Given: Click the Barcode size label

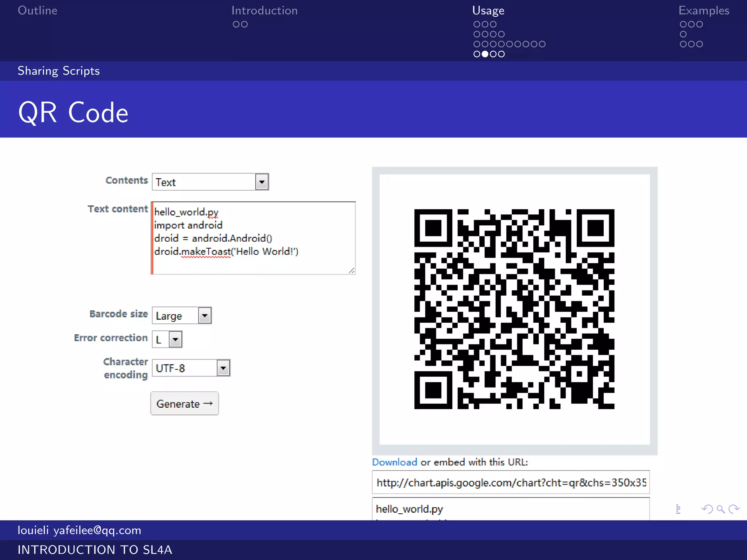Looking at the screenshot, I should pyautogui.click(x=119, y=314).
